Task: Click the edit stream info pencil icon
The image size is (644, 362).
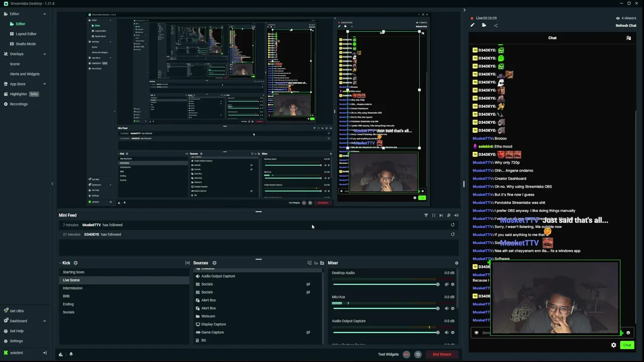Action: coord(472,25)
